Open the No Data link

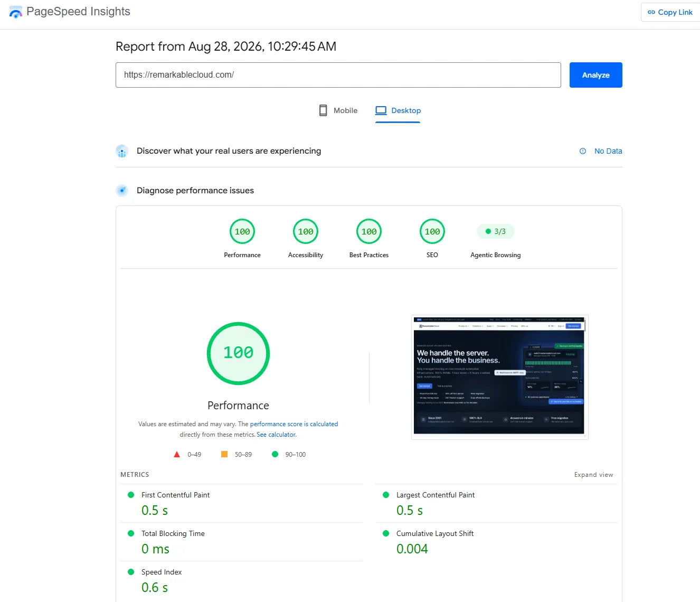click(608, 151)
